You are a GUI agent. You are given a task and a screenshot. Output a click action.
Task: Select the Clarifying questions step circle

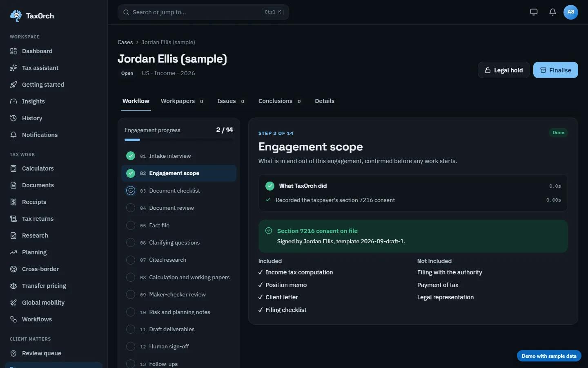coord(131,242)
